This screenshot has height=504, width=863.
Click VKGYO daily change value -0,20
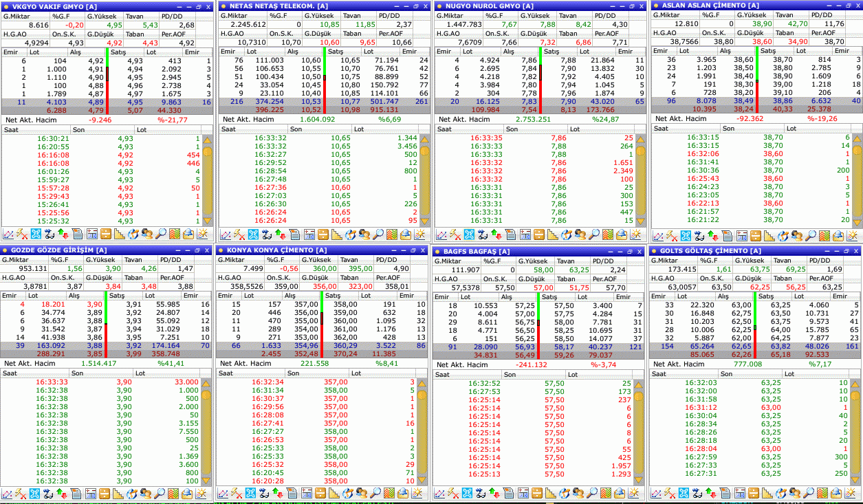[x=74, y=25]
